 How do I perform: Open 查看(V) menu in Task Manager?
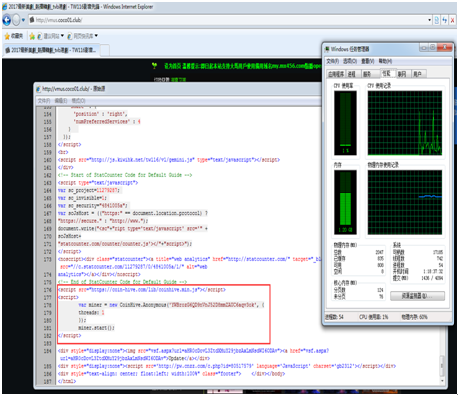[x=368, y=61]
